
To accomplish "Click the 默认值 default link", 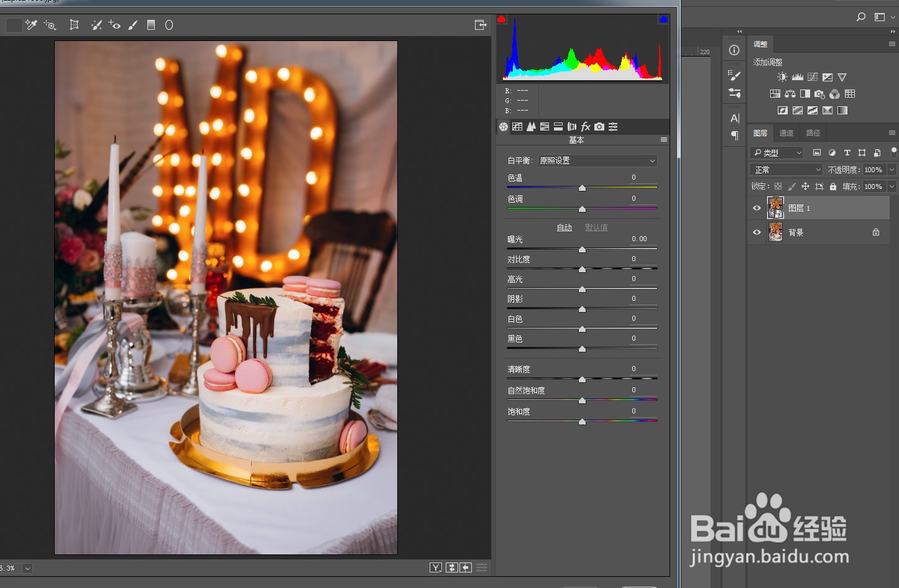I will coord(596,227).
